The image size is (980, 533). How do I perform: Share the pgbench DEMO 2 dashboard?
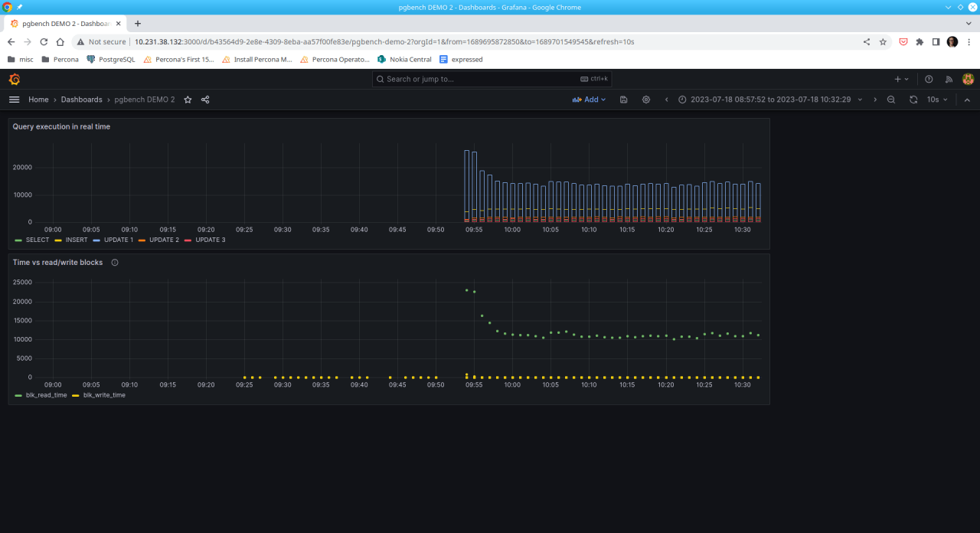pyautogui.click(x=205, y=100)
